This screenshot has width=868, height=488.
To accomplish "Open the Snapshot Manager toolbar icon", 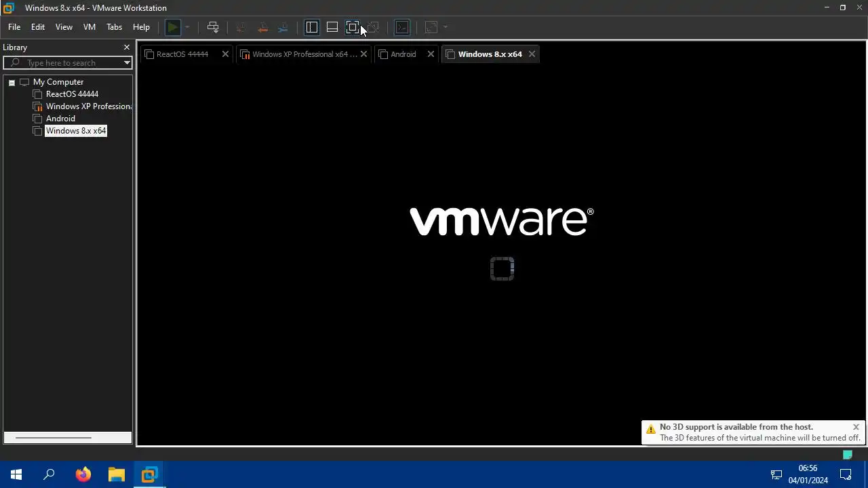I will click(x=283, y=27).
